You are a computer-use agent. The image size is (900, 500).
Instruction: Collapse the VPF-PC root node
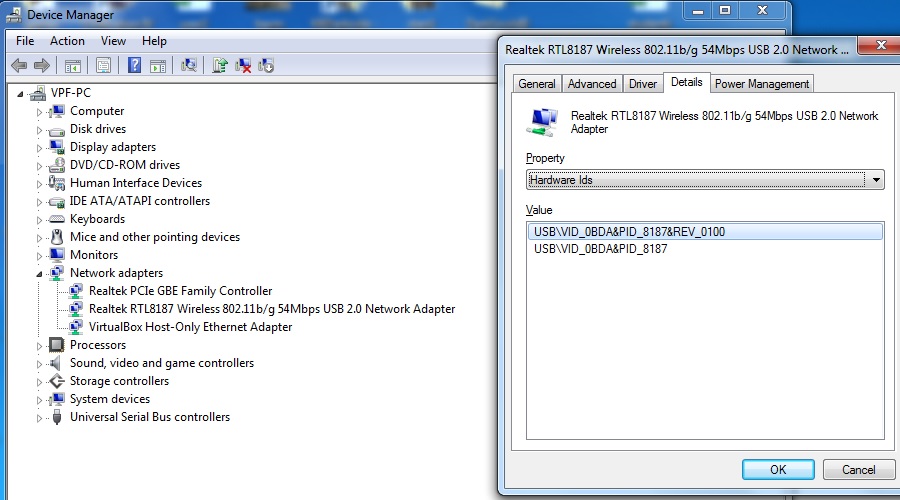[20, 94]
